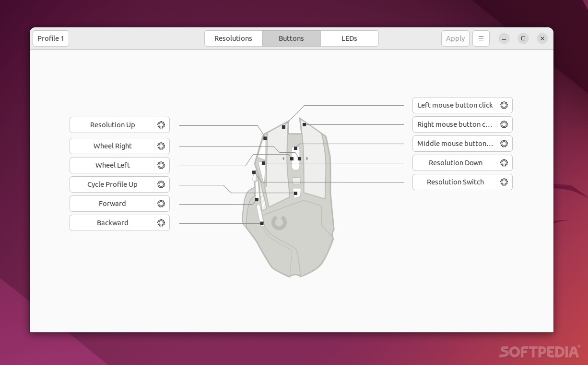Image resolution: width=588 pixels, height=365 pixels.
Task: Open gear for Right mouse button click
Action: (504, 124)
